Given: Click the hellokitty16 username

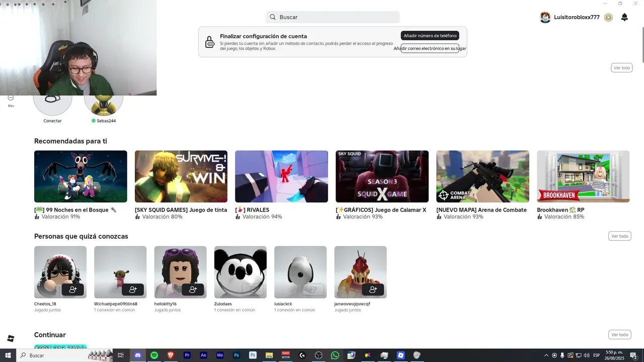Looking at the screenshot, I should [x=165, y=304].
